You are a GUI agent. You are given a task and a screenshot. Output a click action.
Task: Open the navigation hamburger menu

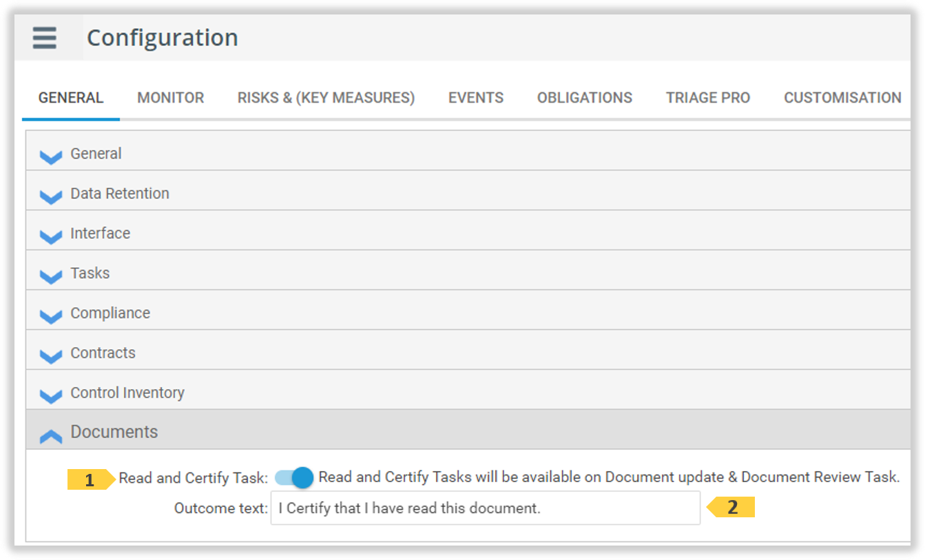pos(43,38)
